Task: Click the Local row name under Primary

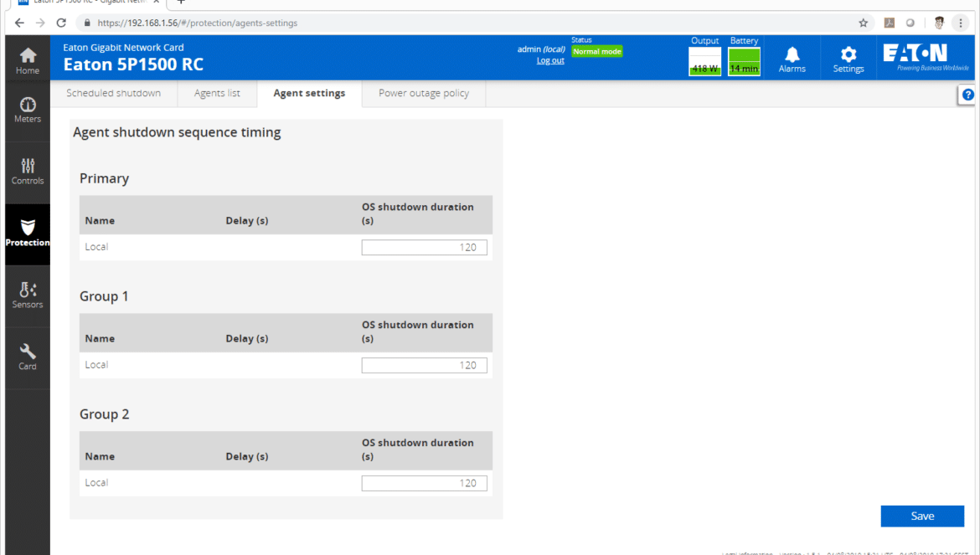Action: [x=96, y=247]
